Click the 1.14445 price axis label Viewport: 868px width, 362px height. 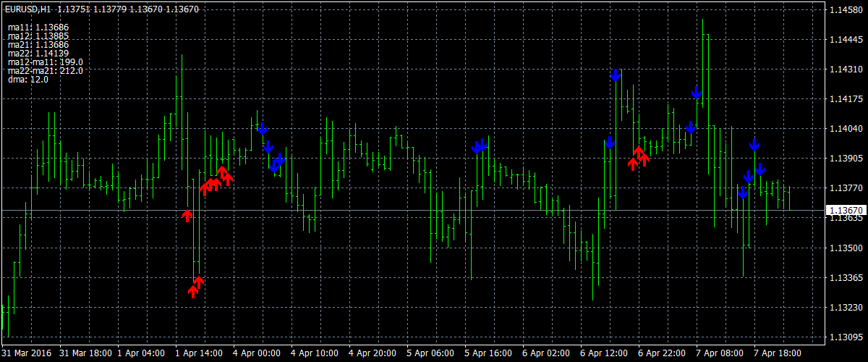tap(845, 40)
